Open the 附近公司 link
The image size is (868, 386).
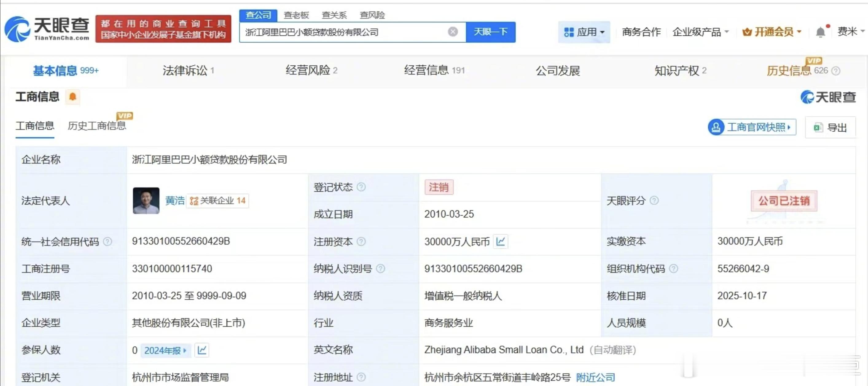[x=595, y=377]
